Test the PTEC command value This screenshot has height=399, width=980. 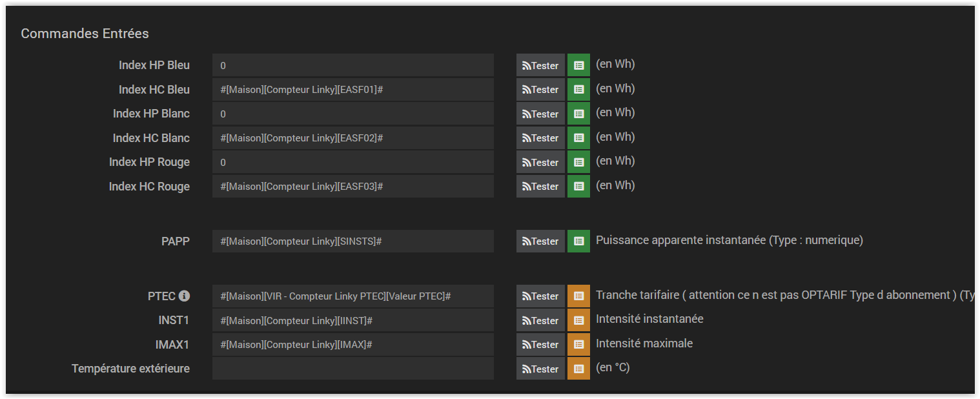[x=540, y=296]
